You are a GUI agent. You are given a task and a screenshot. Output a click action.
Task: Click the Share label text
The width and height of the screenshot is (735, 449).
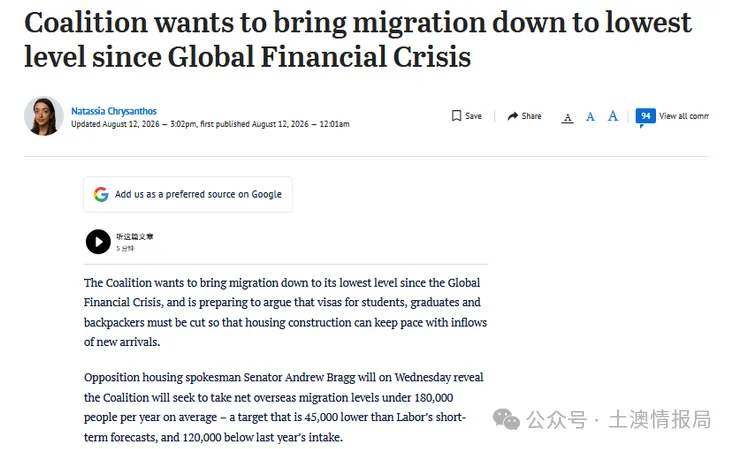point(532,116)
